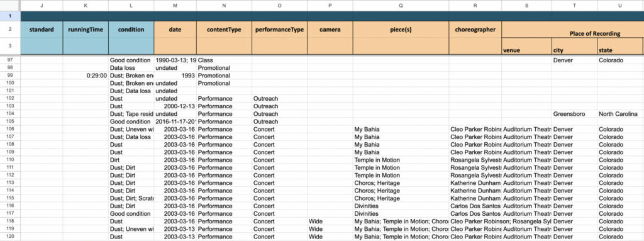
Task: Click the 0:29:00 running time cell
Action: [x=86, y=76]
